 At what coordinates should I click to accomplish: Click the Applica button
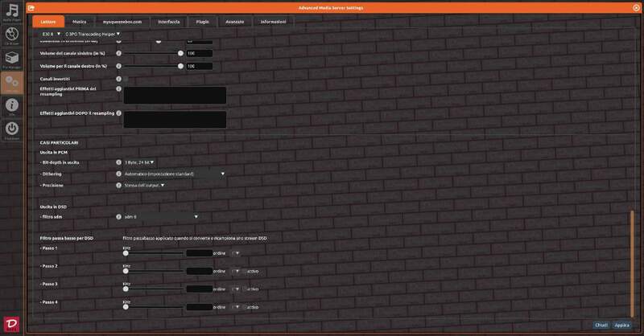click(x=622, y=325)
